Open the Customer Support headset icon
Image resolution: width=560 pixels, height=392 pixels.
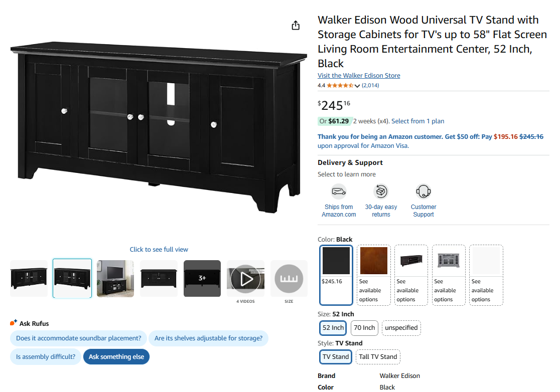coord(424,191)
